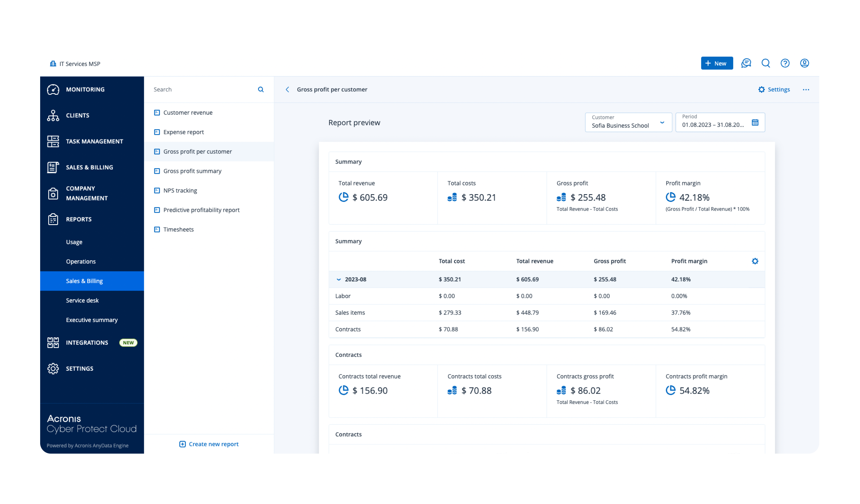This screenshot has height=504, width=860.
Task: Open the Gross profit summary report
Action: 192,171
